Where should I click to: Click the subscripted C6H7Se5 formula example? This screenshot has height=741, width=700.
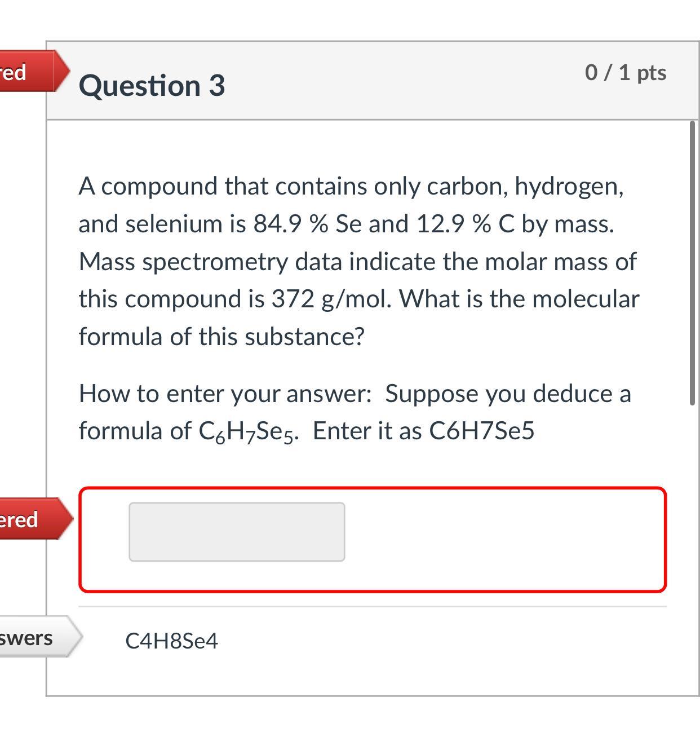(x=246, y=431)
